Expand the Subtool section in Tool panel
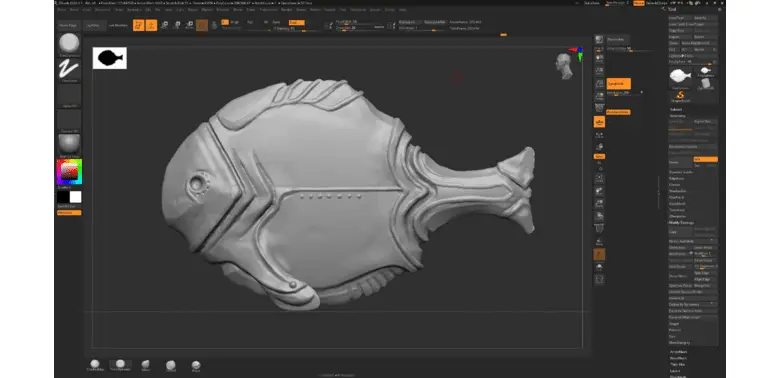 click(x=676, y=109)
